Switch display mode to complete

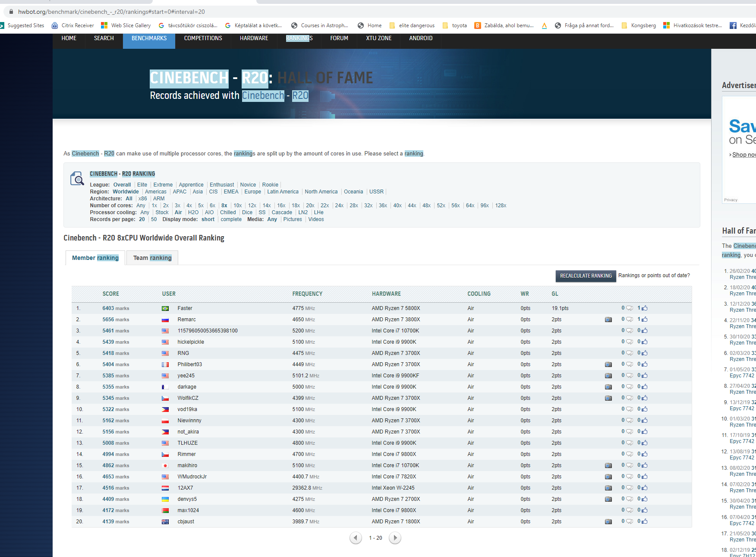[x=231, y=219]
